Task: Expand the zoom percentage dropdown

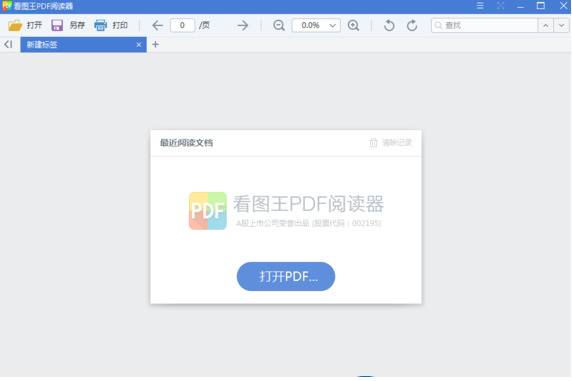Action: pyautogui.click(x=332, y=26)
